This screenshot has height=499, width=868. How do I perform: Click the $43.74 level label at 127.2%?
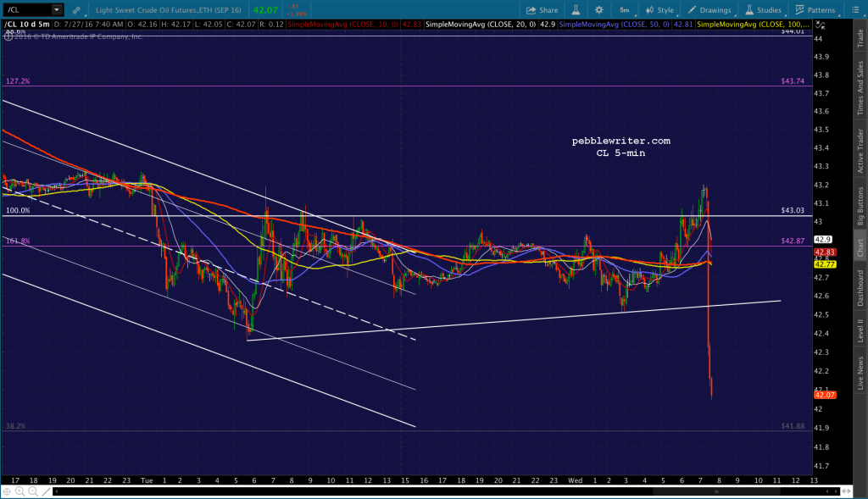click(793, 81)
